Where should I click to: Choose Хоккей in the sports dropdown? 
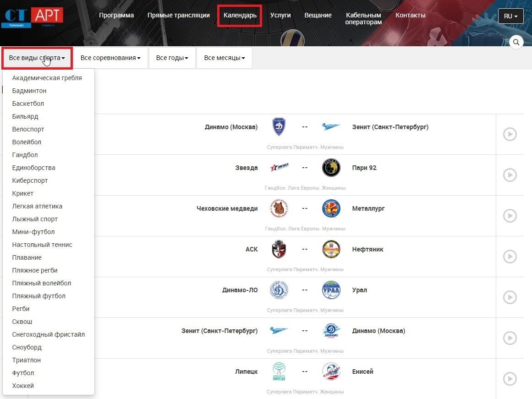point(23,386)
